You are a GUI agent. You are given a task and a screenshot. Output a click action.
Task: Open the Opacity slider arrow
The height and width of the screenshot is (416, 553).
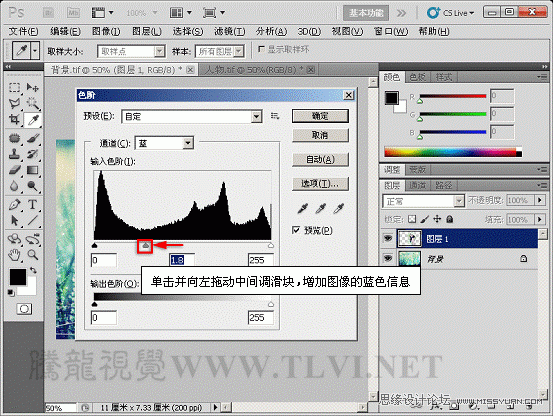(x=540, y=200)
